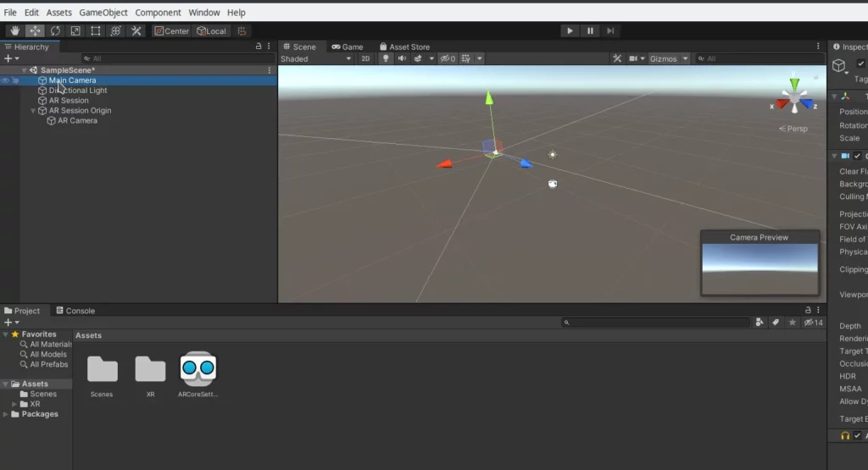Open the XR folder thumbnail in Assets
Image resolution: width=868 pixels, height=470 pixels.
[x=150, y=369]
